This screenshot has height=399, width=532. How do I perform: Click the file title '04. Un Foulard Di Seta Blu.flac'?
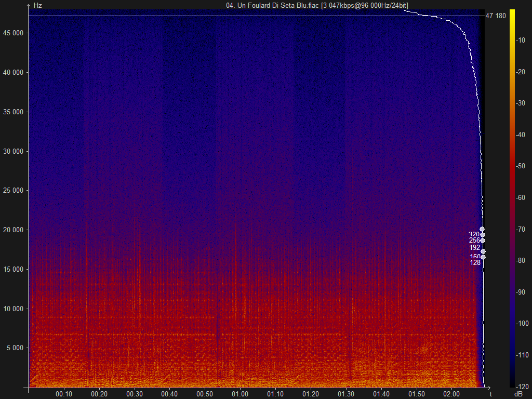[272, 5]
